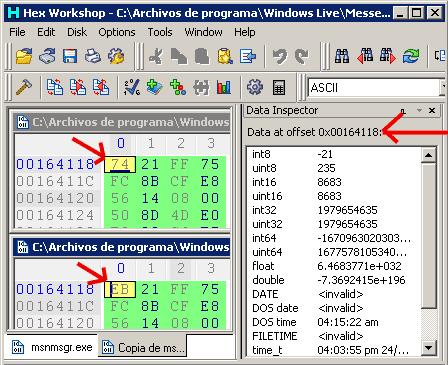
Task: Select byte 74 in upper hex window
Action: tap(120, 164)
